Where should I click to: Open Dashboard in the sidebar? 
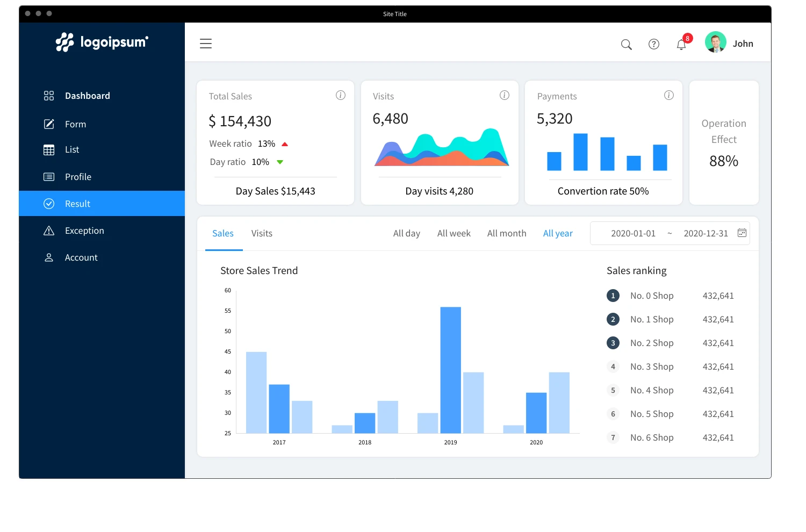87,96
